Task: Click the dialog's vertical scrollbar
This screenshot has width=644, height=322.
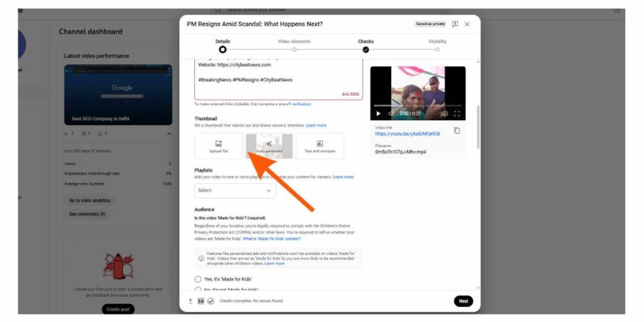Action: point(478,127)
